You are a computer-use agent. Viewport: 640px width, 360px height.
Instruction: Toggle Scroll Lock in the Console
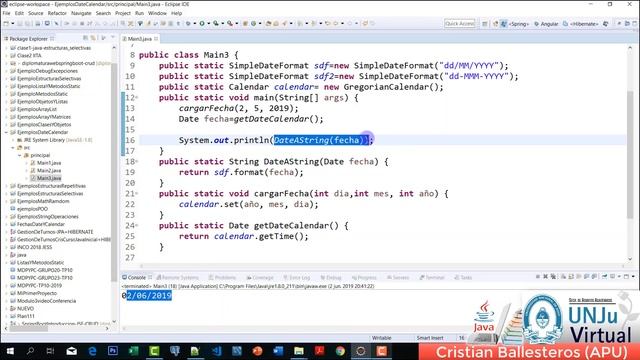tap(571, 277)
